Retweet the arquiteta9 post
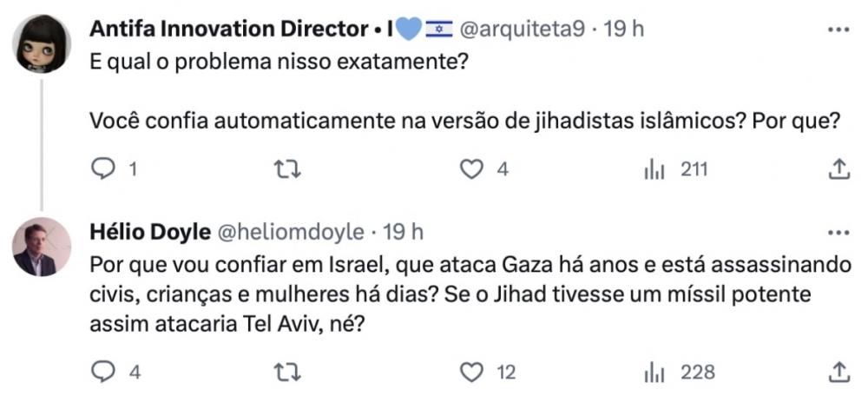Viewport: 868px width, 396px height. 287,170
